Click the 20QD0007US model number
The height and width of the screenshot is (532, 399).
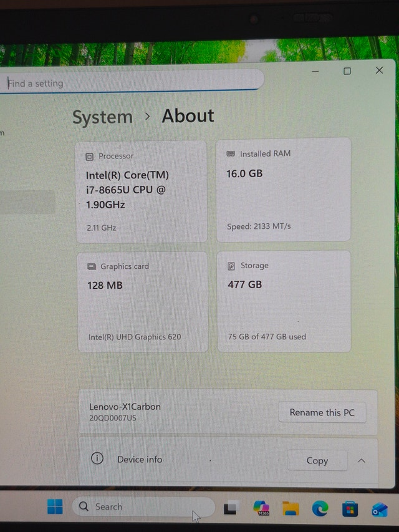[x=113, y=418]
